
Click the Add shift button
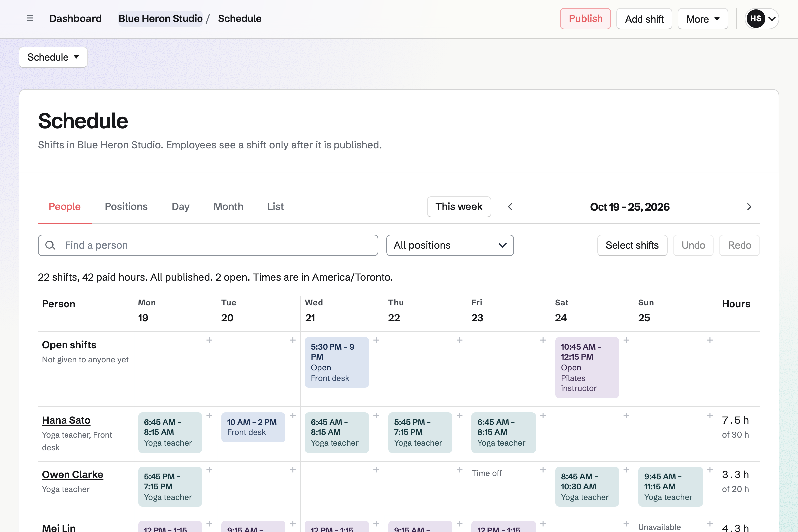point(644,19)
